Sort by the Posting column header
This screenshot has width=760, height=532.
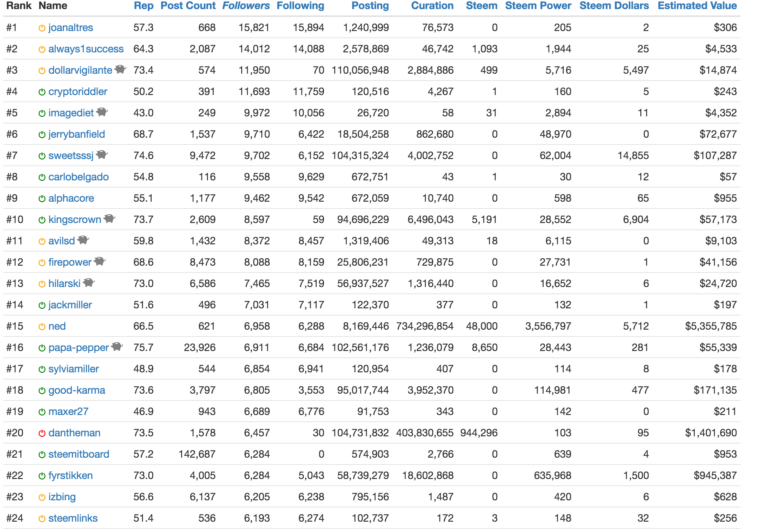pos(370,6)
